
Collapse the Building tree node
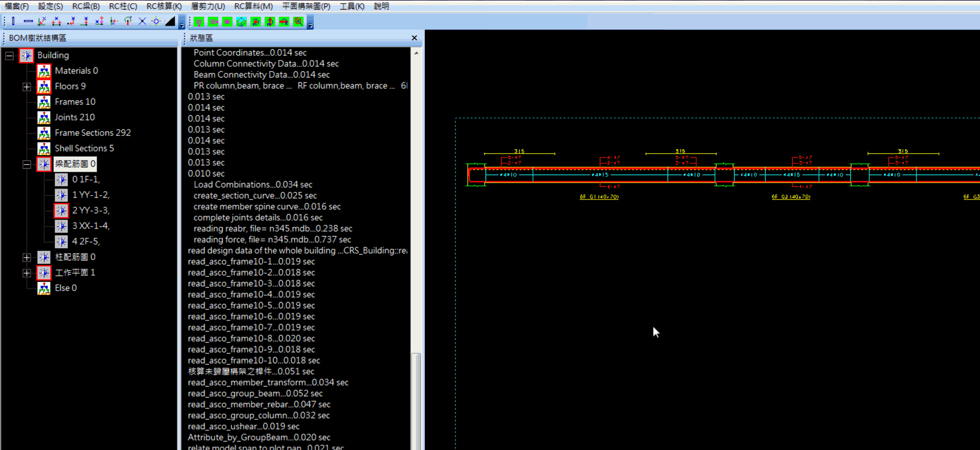[9, 56]
